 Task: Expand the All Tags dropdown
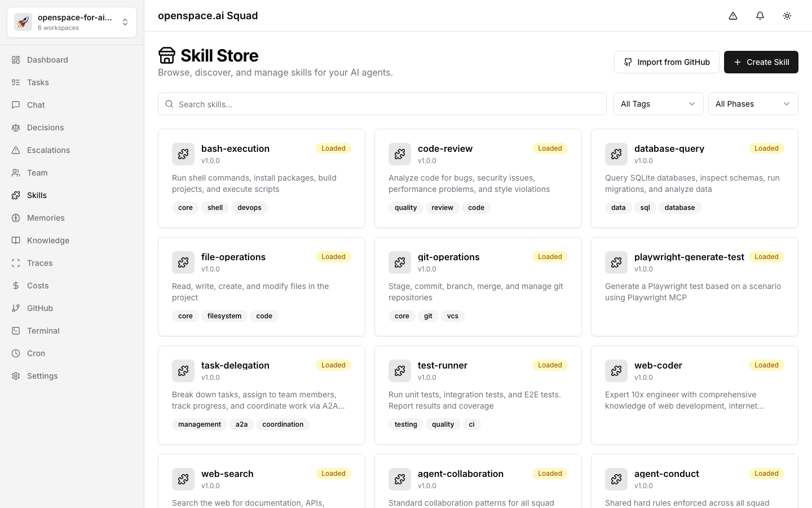tap(658, 104)
